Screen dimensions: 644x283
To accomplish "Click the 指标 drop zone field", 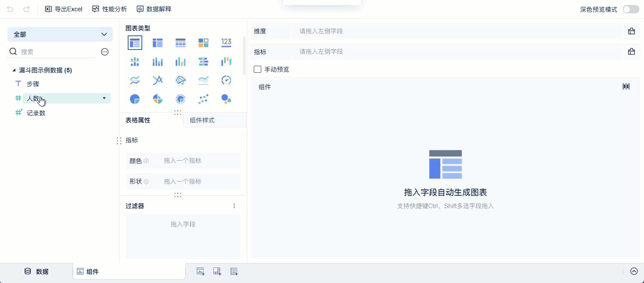I will click(457, 52).
